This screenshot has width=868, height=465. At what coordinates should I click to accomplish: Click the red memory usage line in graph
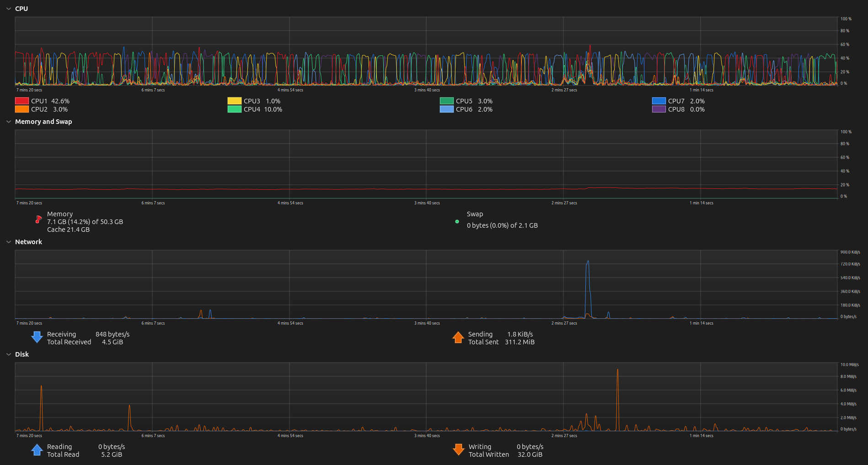pos(426,189)
